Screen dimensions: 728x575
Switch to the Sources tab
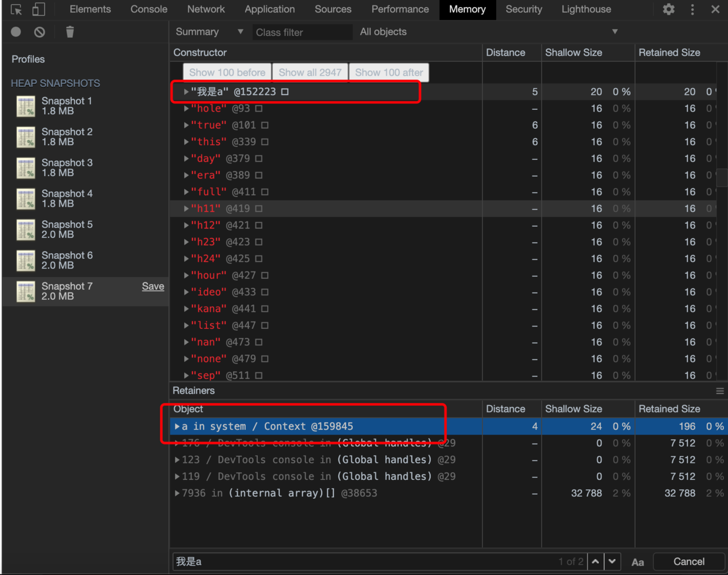(333, 9)
